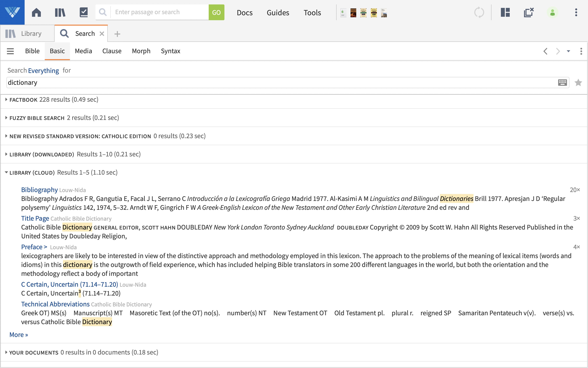Open the search panel kebab menu
This screenshot has width=588, height=368.
(581, 51)
